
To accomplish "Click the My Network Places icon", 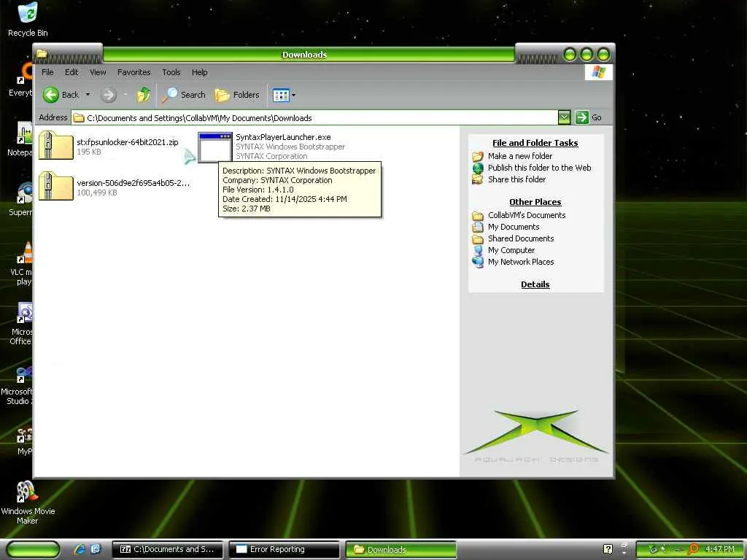I will tap(477, 262).
